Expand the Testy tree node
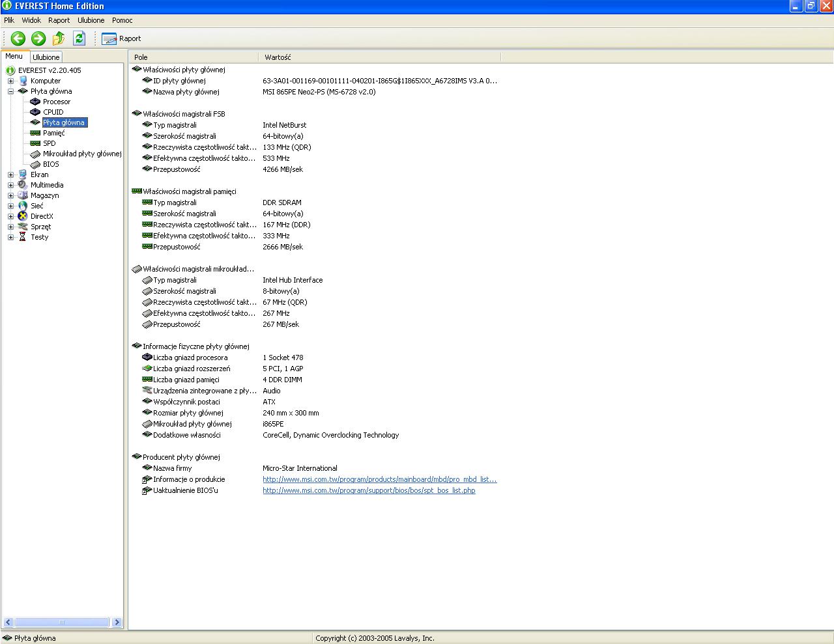 pyautogui.click(x=10, y=237)
